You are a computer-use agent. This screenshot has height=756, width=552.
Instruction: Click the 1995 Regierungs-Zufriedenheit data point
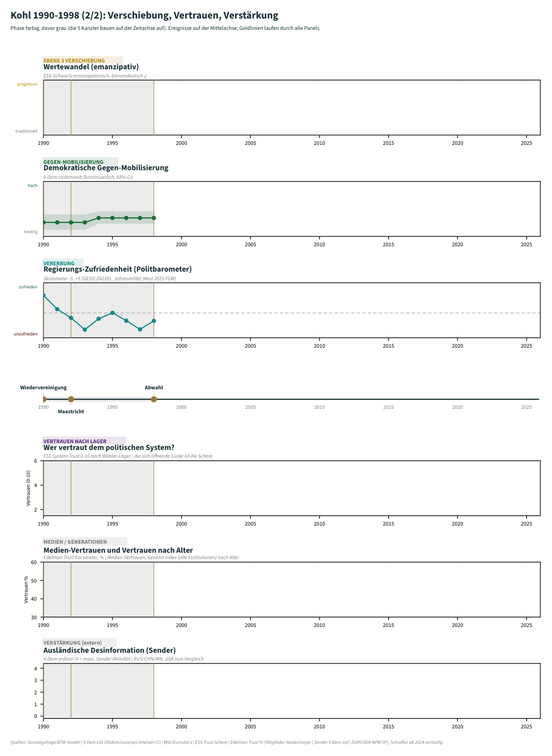click(x=112, y=313)
